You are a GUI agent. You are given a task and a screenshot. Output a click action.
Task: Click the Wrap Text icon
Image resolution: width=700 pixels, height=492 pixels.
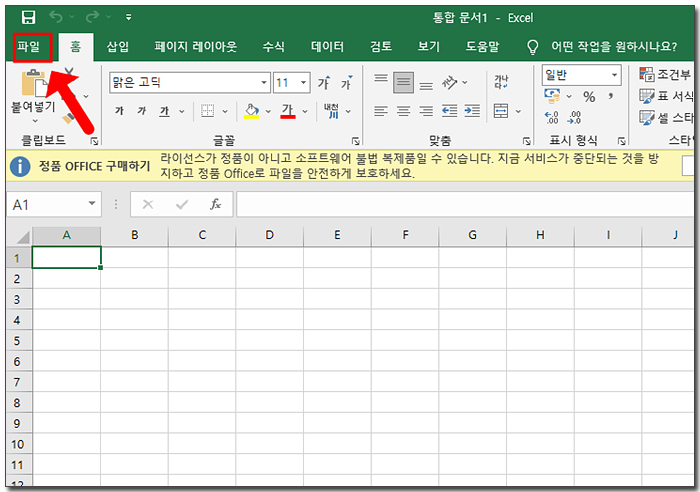[x=501, y=82]
